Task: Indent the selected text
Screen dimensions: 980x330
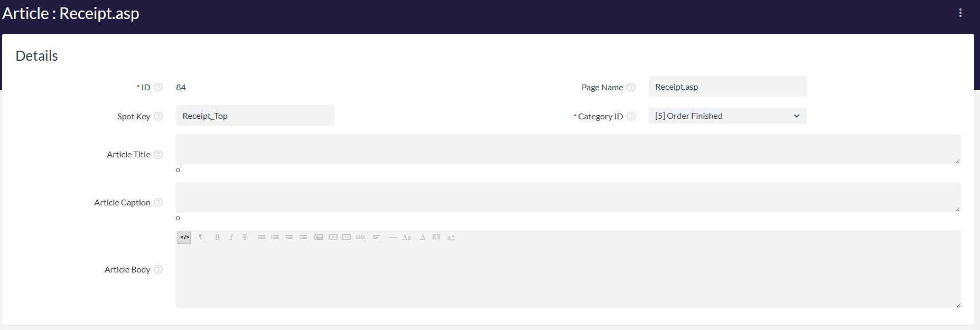Action: pyautogui.click(x=303, y=238)
